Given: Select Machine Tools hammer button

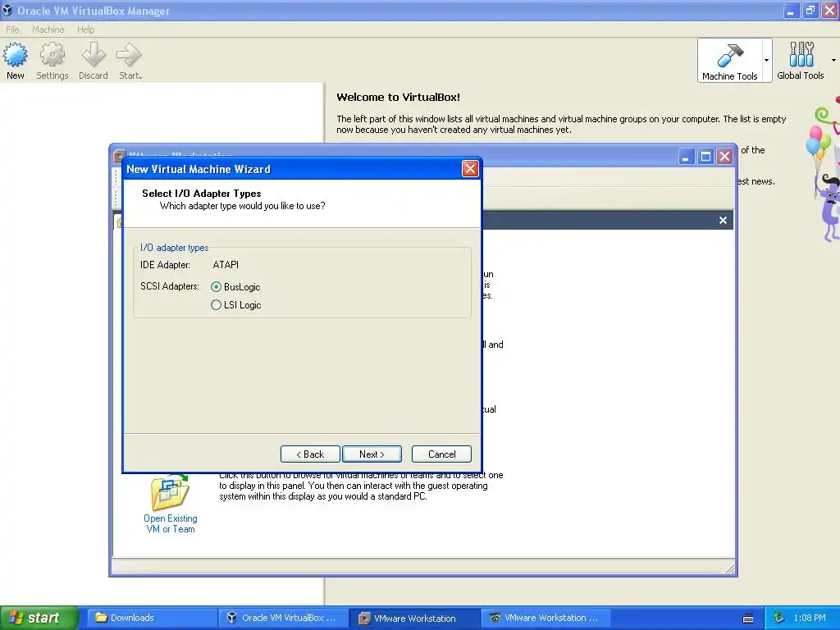Looking at the screenshot, I should coord(730,61).
